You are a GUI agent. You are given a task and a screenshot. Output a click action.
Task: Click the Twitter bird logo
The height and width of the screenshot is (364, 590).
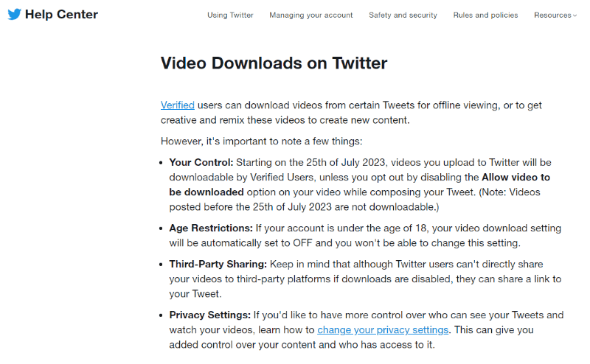tap(14, 14)
